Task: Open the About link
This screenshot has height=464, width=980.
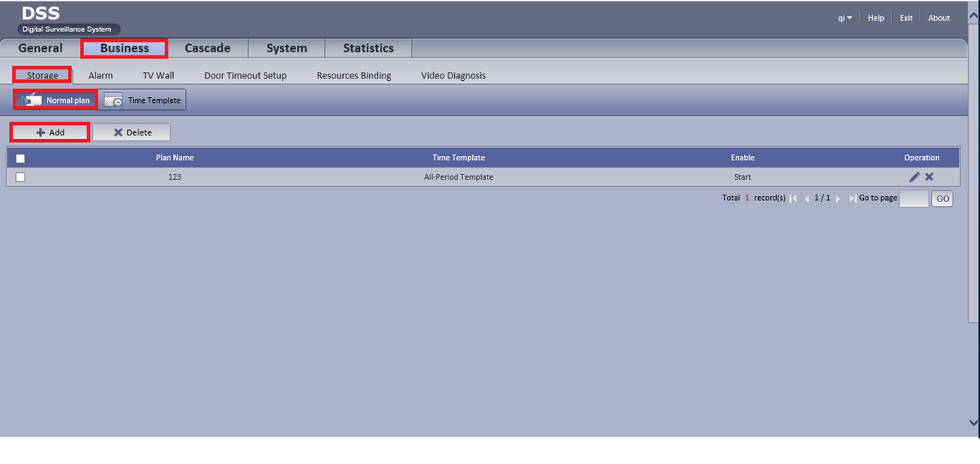Action: [939, 18]
